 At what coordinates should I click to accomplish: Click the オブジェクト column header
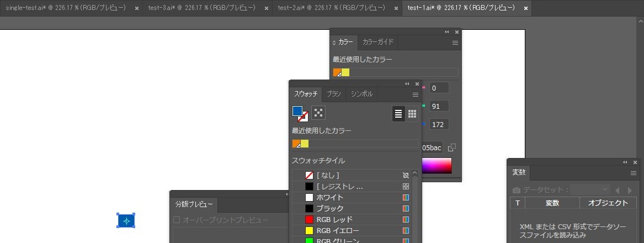(x=608, y=203)
